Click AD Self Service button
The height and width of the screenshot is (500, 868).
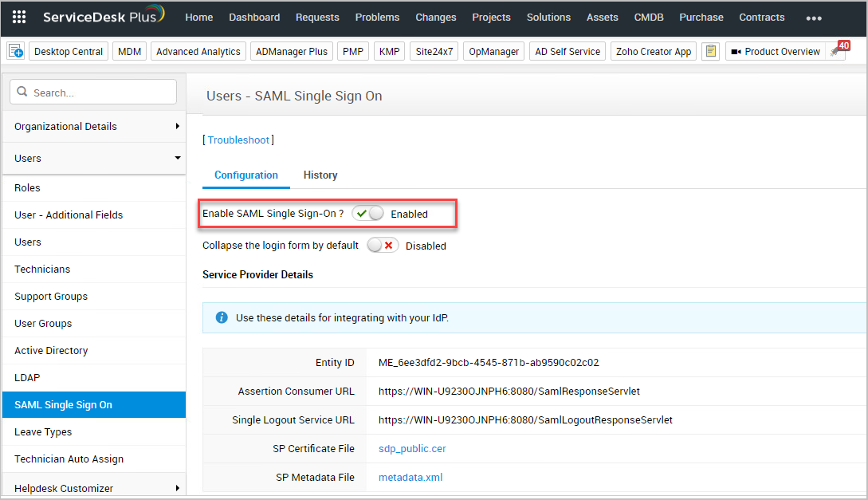[x=568, y=52]
